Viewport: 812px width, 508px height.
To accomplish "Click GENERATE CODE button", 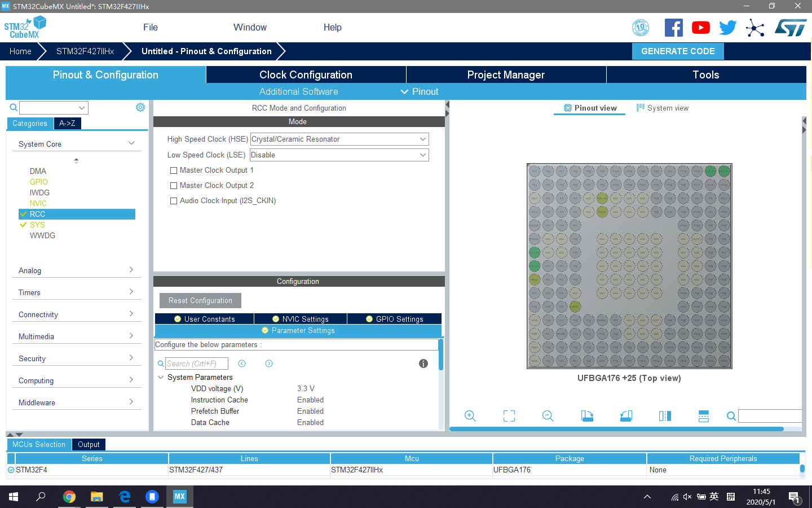I will 678,51.
